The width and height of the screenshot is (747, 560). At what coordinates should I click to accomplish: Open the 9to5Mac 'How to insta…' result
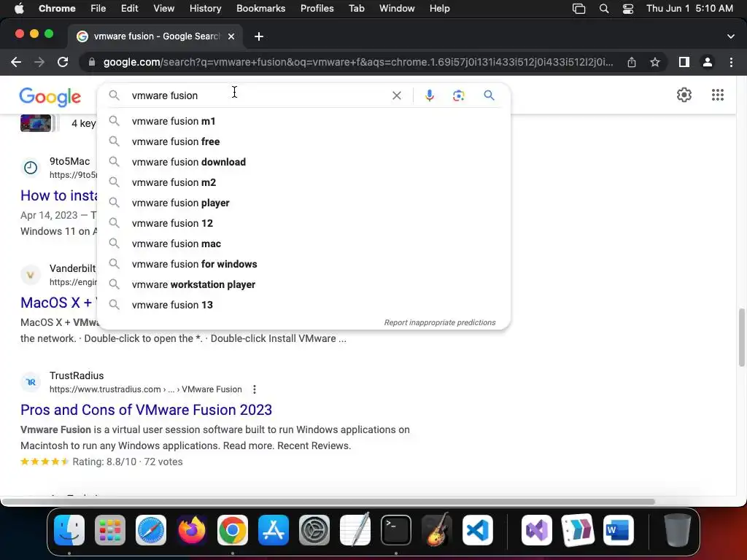58,195
